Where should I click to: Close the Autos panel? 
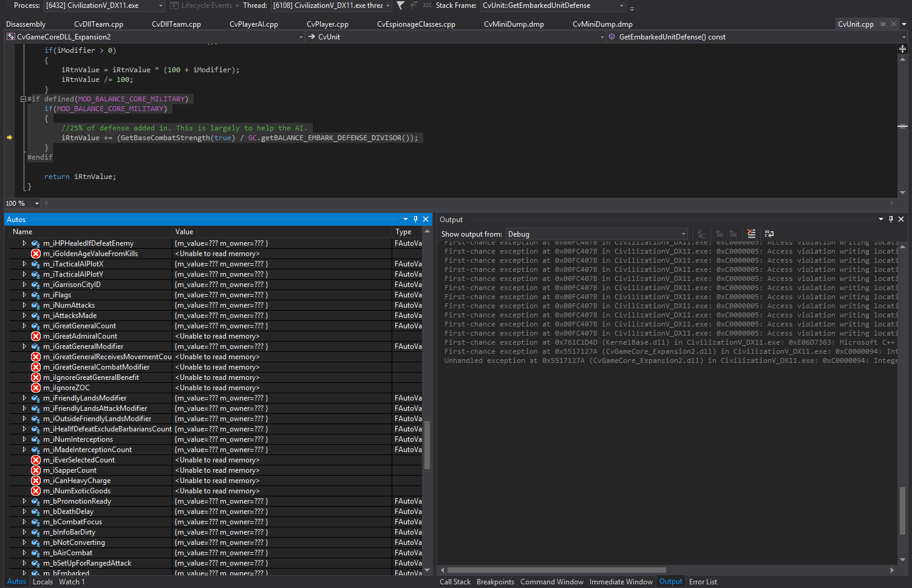pos(426,219)
